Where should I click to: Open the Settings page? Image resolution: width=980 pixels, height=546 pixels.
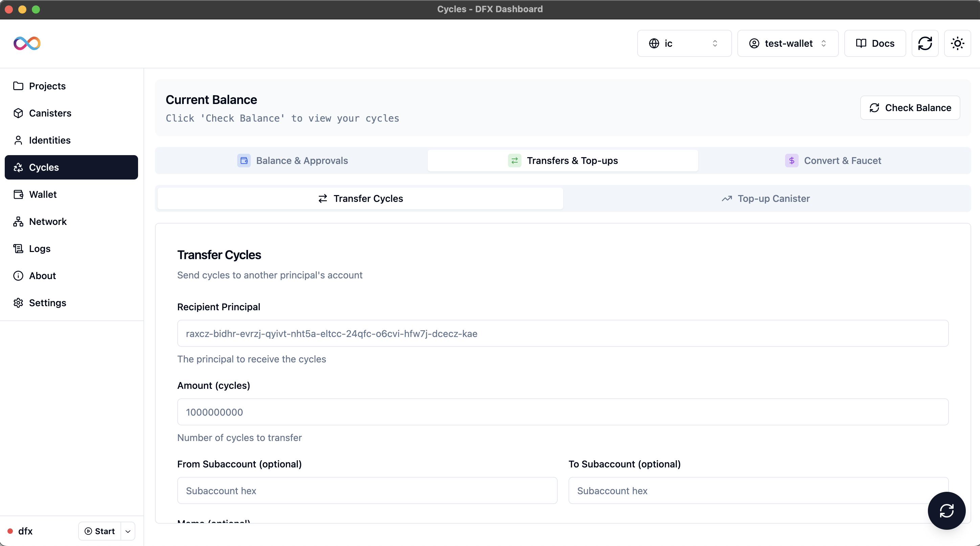click(48, 303)
